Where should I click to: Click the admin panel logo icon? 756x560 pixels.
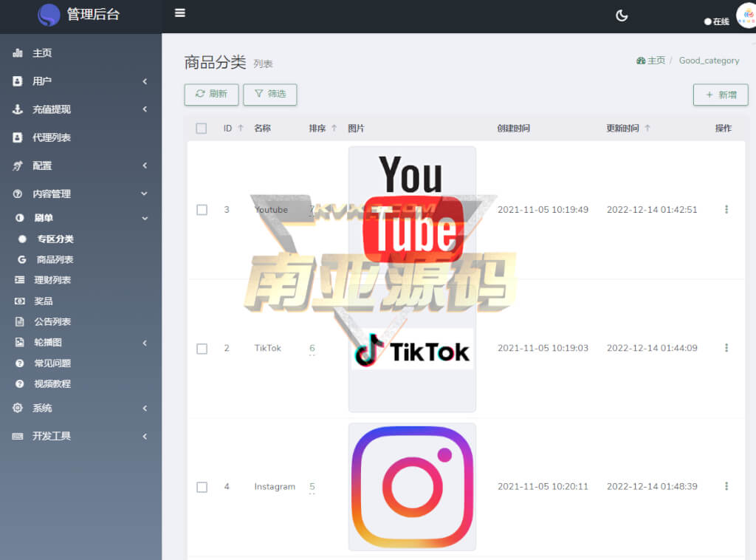point(49,15)
